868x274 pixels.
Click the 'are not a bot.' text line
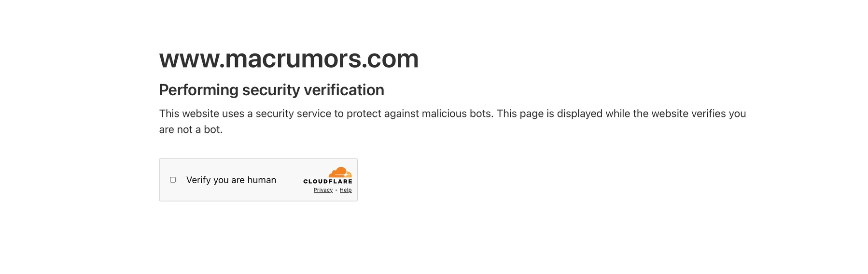tap(191, 130)
